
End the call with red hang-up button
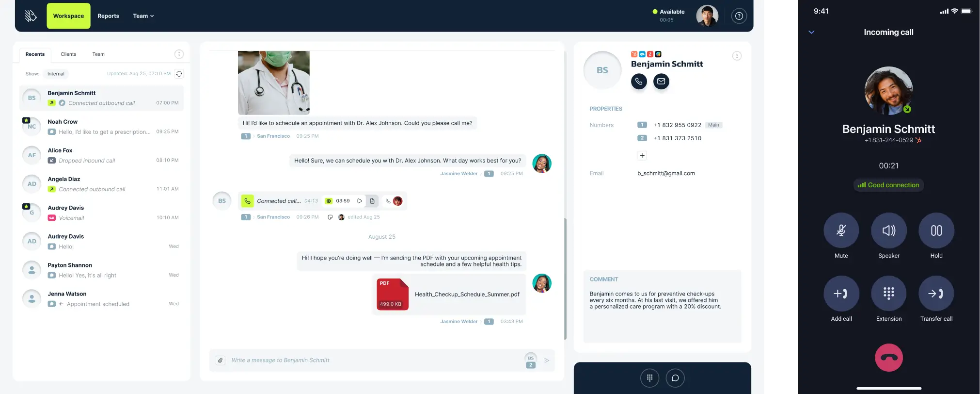pyautogui.click(x=888, y=358)
